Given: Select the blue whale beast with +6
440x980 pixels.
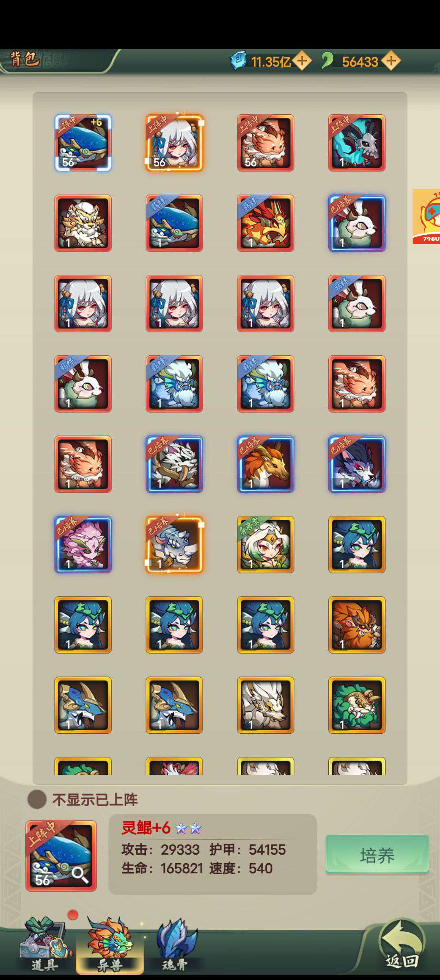Looking at the screenshot, I should click(x=83, y=142).
